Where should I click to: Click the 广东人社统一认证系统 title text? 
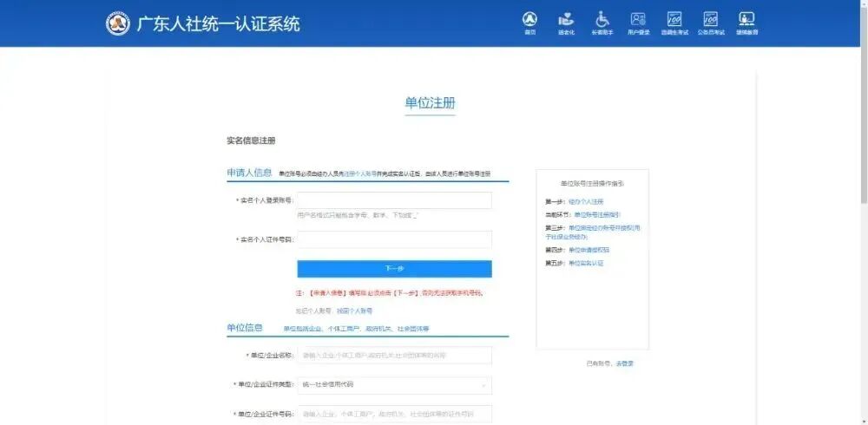pyautogui.click(x=218, y=23)
